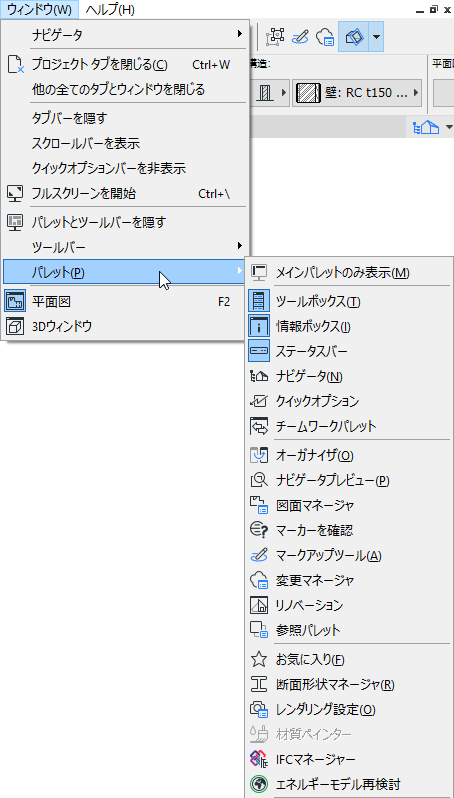Image resolution: width=454 pixels, height=798 pixels.
Task: Click the hide palettes and toolbars icon
Action: pyautogui.click(x=15, y=221)
